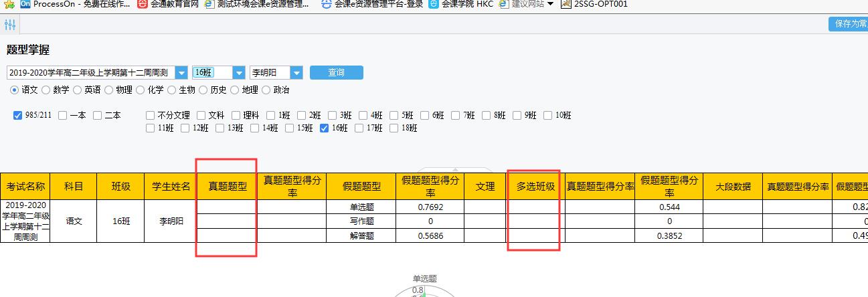Select 物理 subject radio button
Image resolution: width=868 pixels, height=297 pixels.
109,90
